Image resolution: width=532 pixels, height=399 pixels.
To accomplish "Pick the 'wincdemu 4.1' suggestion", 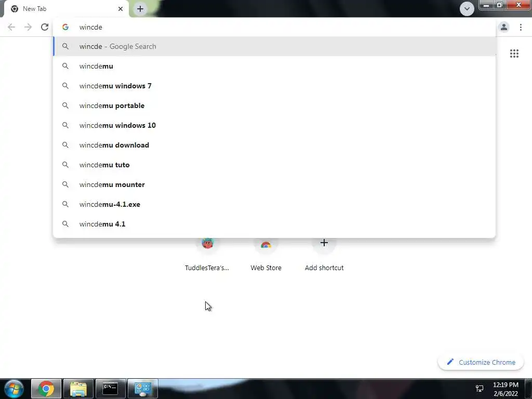I will click(x=274, y=224).
